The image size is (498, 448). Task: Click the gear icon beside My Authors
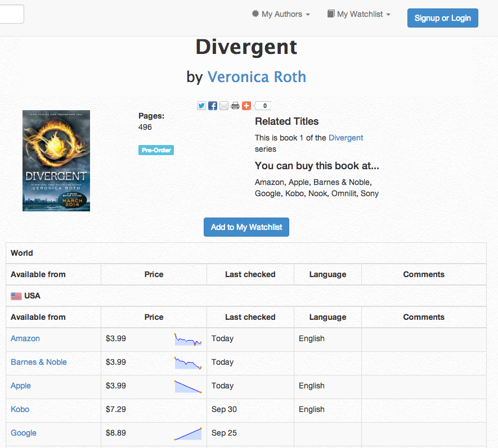(255, 13)
